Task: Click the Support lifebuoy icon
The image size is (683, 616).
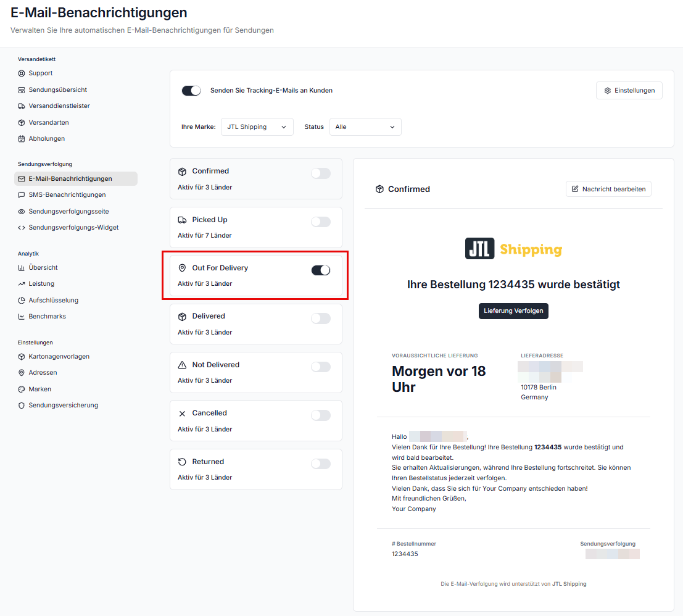Action: [x=22, y=73]
